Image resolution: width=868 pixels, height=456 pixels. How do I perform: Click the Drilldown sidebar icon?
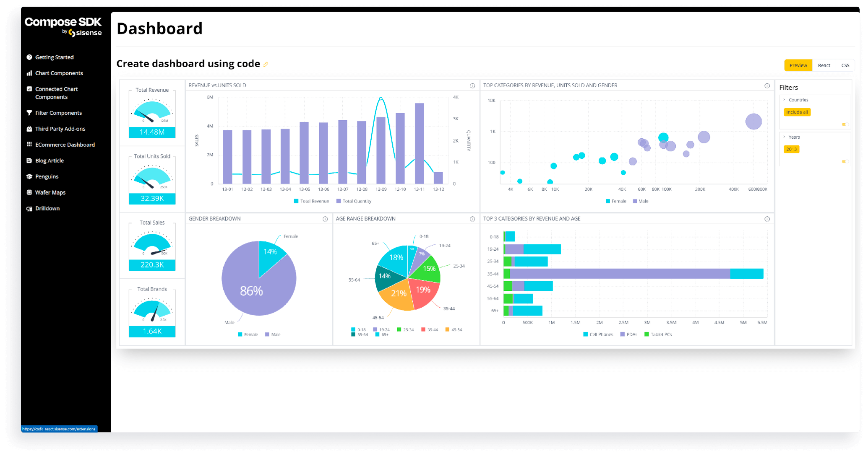pos(31,208)
